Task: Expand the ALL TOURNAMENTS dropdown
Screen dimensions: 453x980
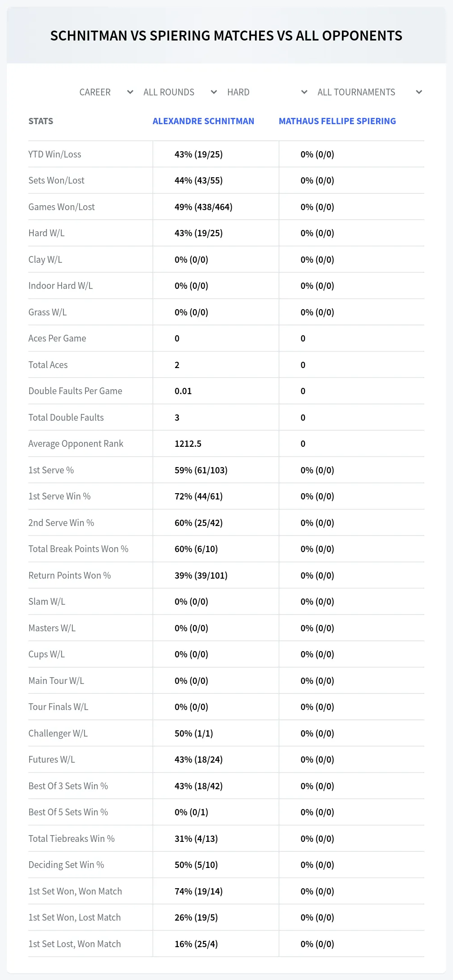Action: [369, 92]
